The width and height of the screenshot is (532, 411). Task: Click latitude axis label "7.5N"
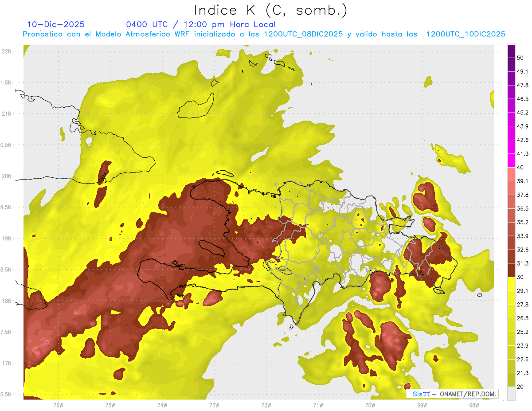(x=6, y=332)
